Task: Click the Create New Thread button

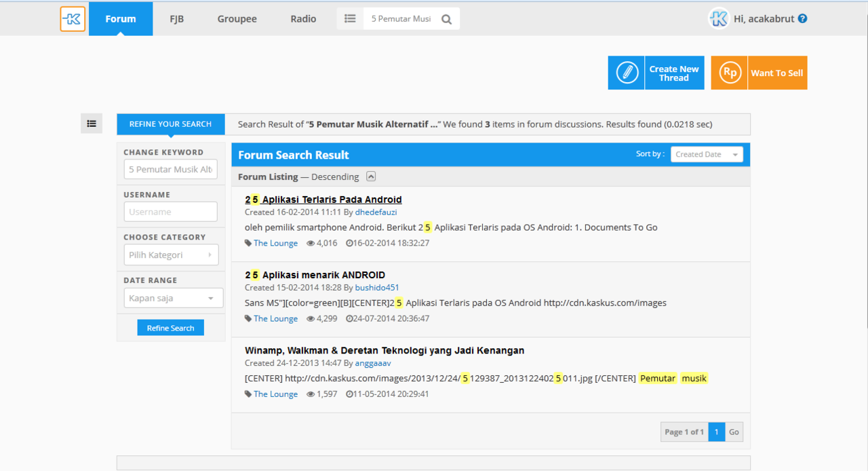Action: click(656, 73)
